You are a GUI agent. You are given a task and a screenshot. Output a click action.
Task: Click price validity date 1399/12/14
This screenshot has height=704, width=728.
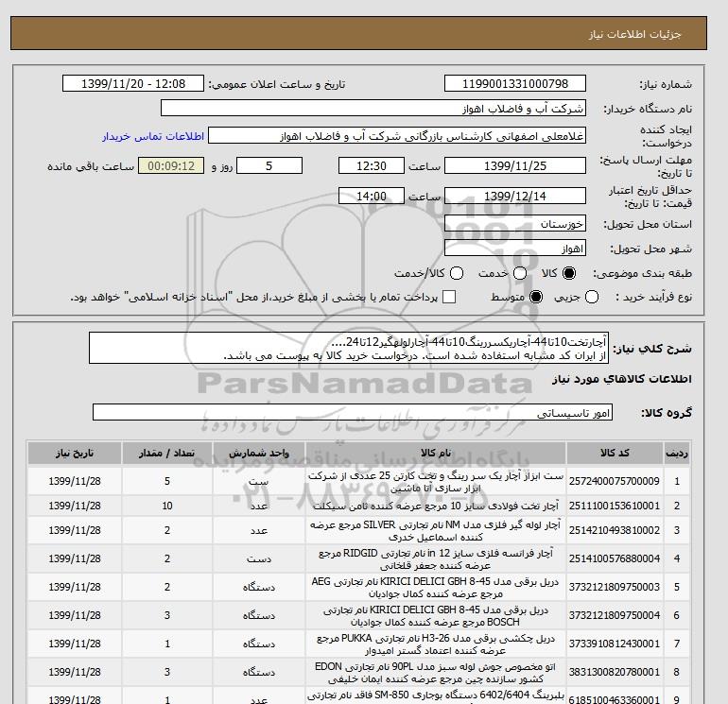(515, 196)
